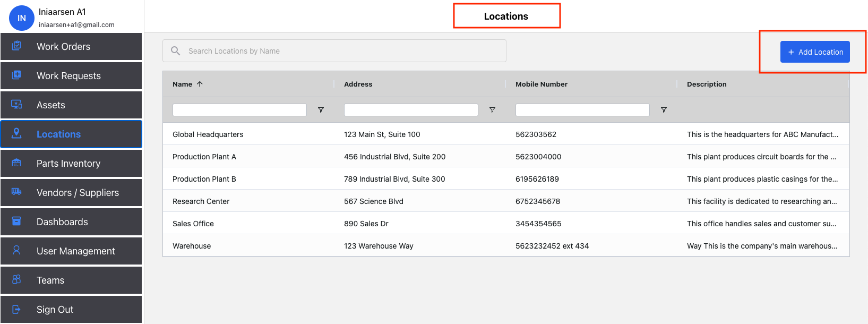Click mobile number 3454354565
The image size is (868, 324).
tap(538, 224)
